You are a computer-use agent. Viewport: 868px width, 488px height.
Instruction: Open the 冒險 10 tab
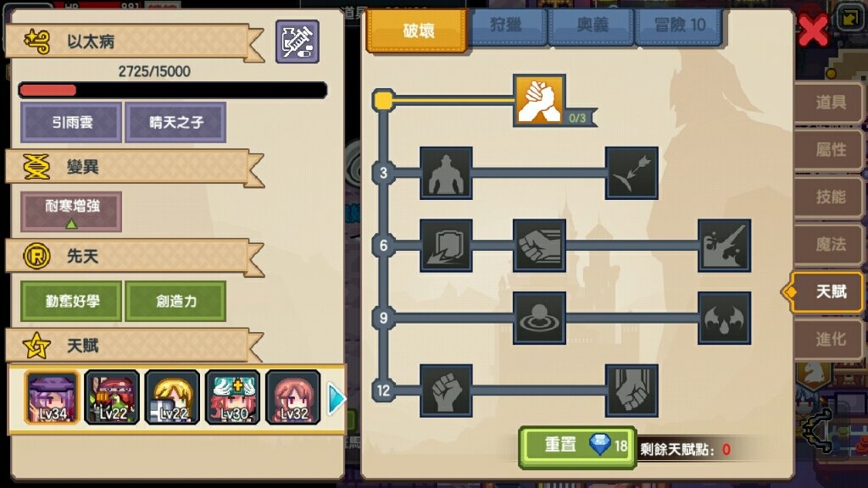pos(679,25)
